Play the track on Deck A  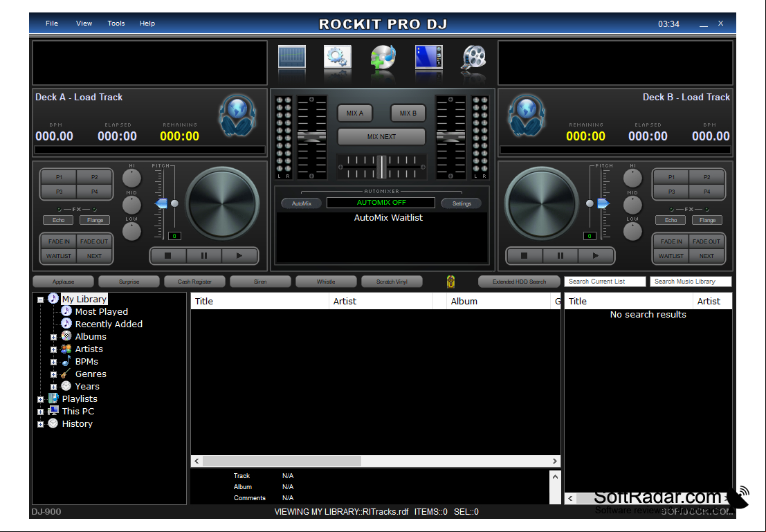coord(239,255)
